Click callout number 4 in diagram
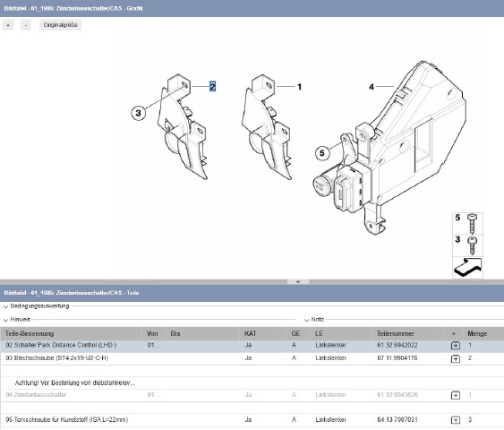Viewport: 504px width, 430px height. (372, 87)
